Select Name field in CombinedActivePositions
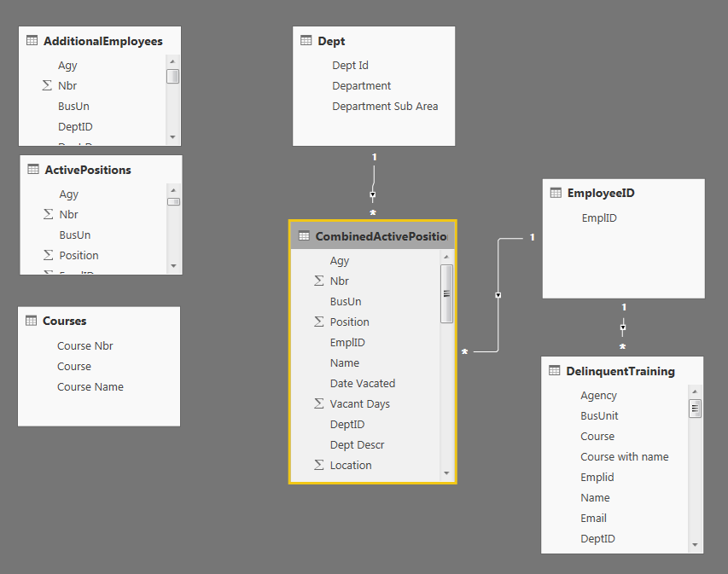The width and height of the screenshot is (728, 574). 345,362
